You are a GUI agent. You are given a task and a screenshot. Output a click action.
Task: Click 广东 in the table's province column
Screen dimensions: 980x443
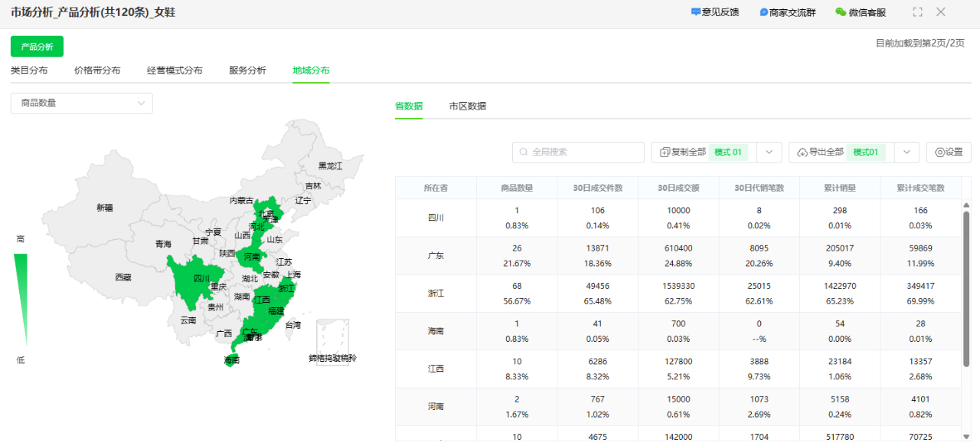point(436,256)
